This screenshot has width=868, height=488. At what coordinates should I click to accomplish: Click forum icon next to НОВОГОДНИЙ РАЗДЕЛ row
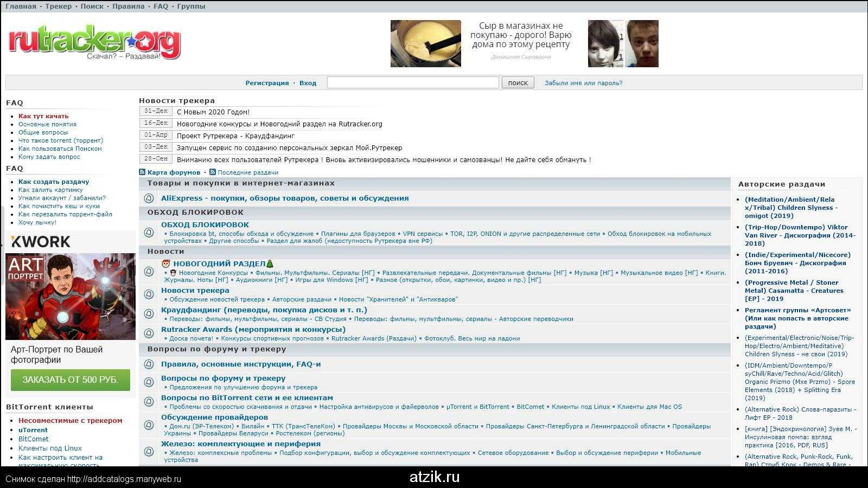[149, 272]
